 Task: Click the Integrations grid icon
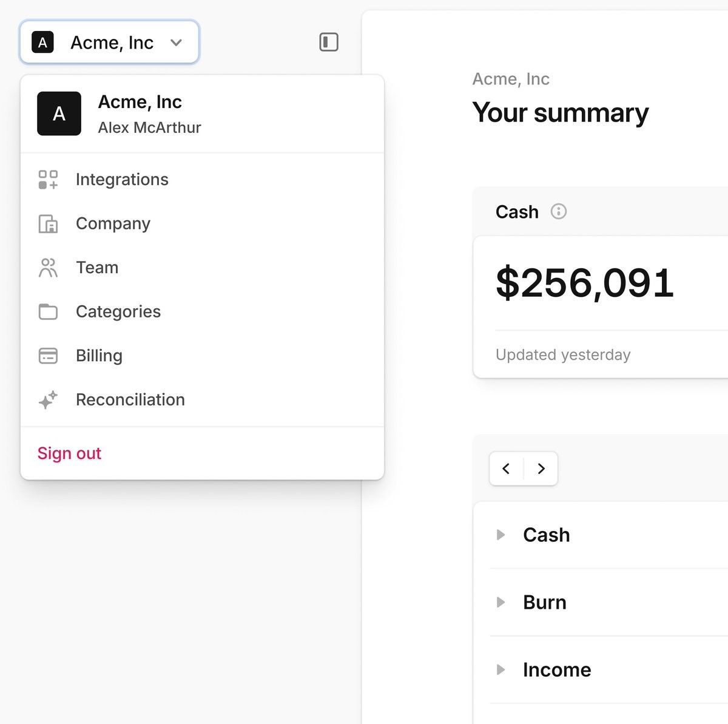coord(48,180)
